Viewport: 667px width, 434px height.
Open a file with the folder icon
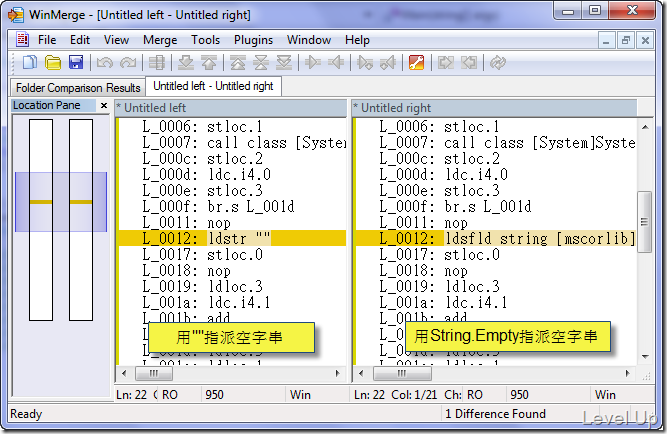coord(53,63)
